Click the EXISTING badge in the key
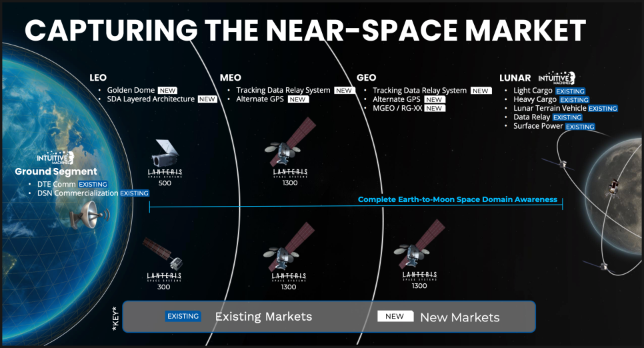The image size is (644, 348). [183, 316]
